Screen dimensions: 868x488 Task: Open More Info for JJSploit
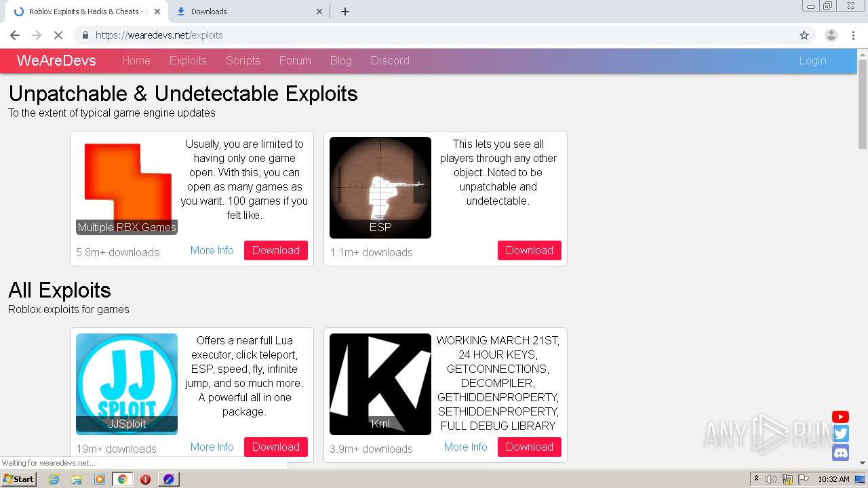pos(212,447)
